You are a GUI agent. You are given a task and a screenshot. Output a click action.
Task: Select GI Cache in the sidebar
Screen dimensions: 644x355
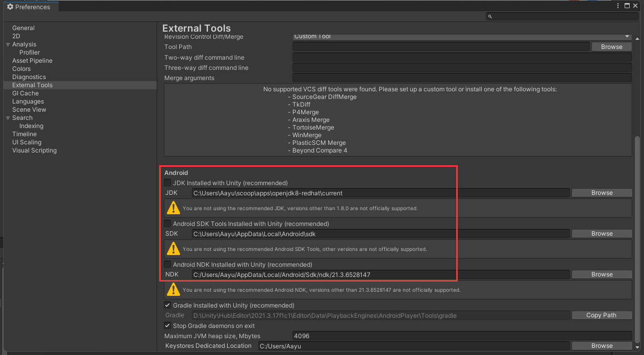(26, 93)
